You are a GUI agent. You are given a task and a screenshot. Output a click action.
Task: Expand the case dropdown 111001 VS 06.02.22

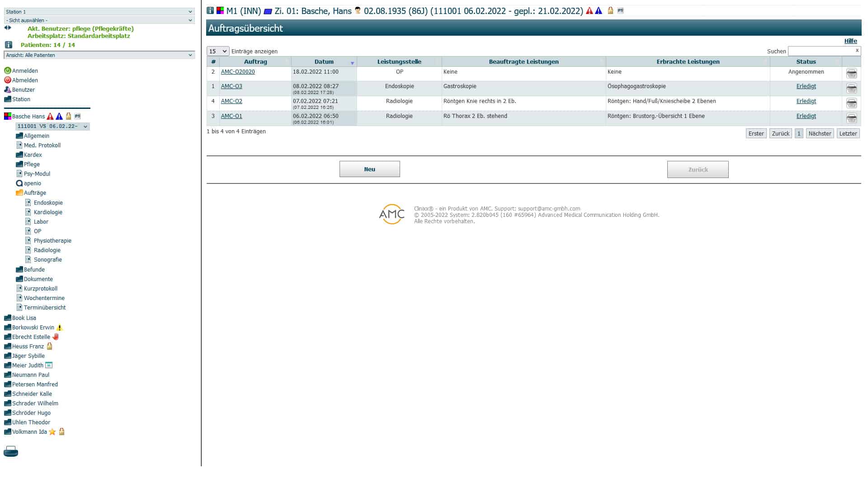click(x=52, y=127)
